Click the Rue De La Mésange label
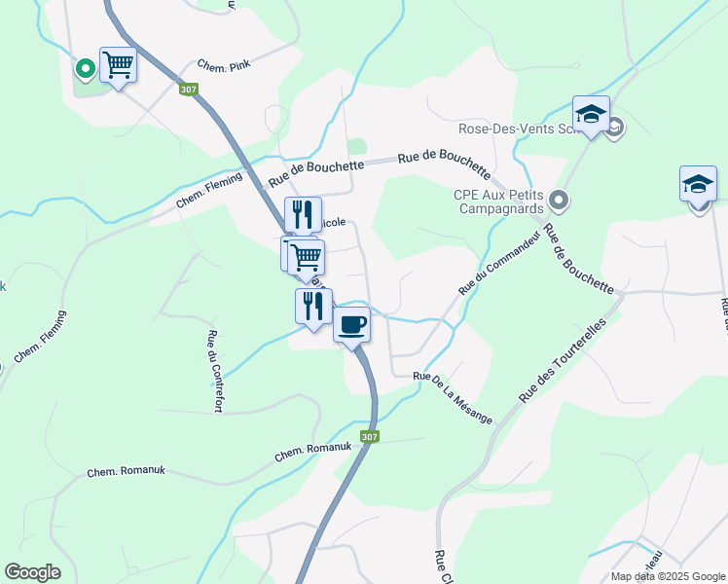The image size is (728, 584). 453,398
